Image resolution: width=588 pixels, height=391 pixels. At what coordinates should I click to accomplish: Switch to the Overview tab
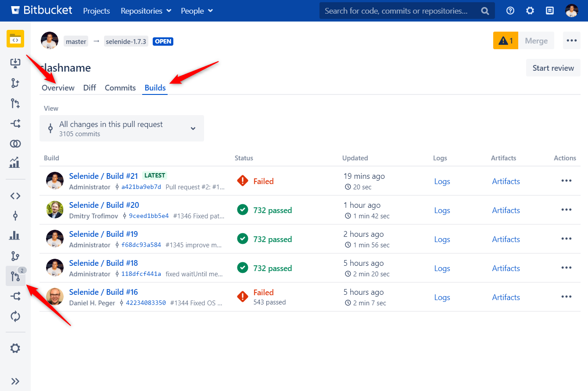point(58,88)
